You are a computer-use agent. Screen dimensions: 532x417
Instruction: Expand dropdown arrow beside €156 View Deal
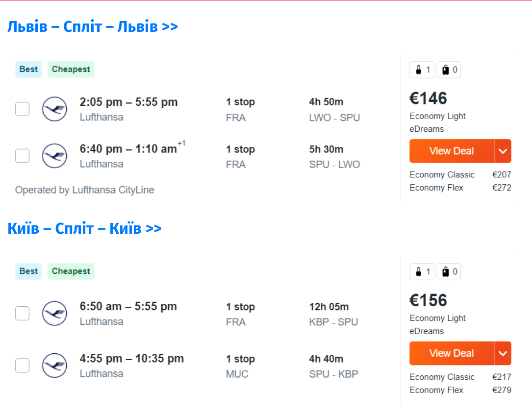pyautogui.click(x=503, y=353)
